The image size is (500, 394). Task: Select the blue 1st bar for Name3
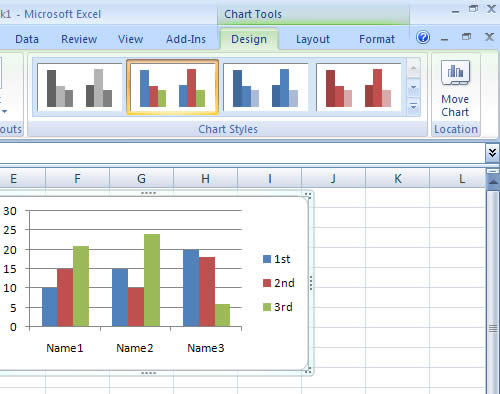pos(191,288)
